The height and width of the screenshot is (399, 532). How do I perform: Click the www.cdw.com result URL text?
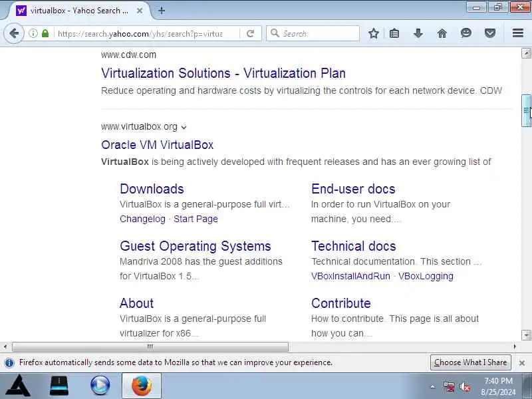[x=128, y=55]
